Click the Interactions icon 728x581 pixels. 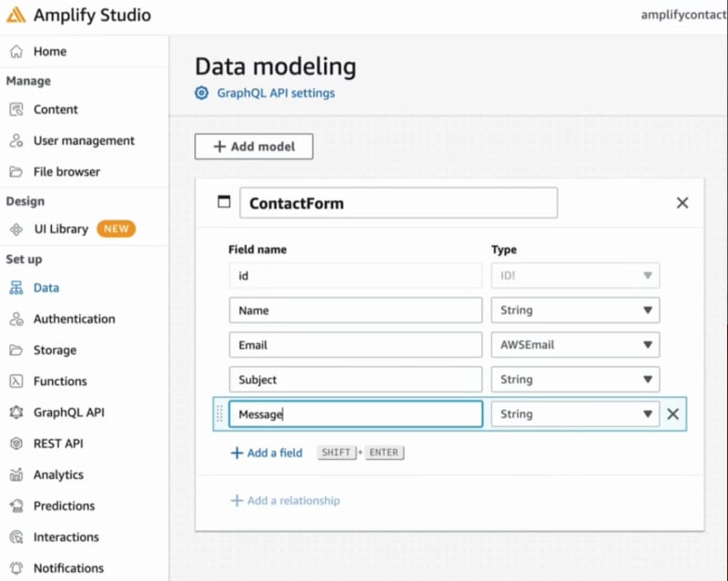point(16,537)
